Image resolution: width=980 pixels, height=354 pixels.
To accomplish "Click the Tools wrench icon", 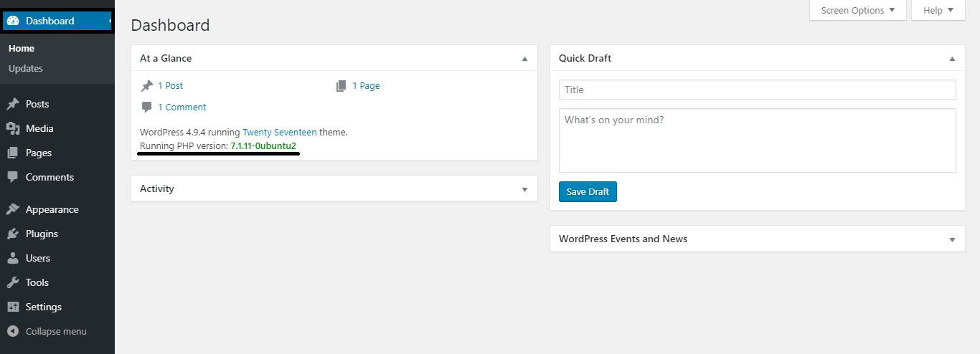I will pyautogui.click(x=12, y=282).
